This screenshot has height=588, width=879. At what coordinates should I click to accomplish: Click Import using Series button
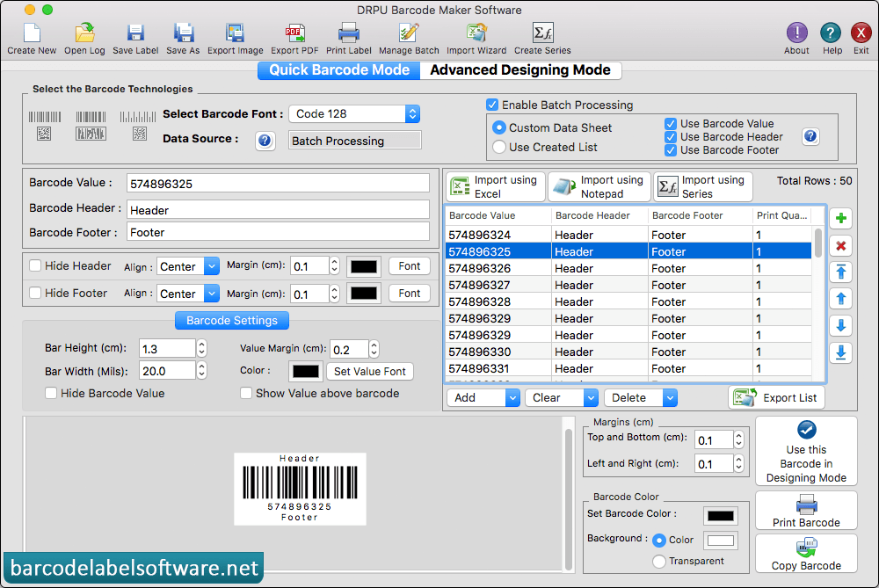(x=702, y=186)
